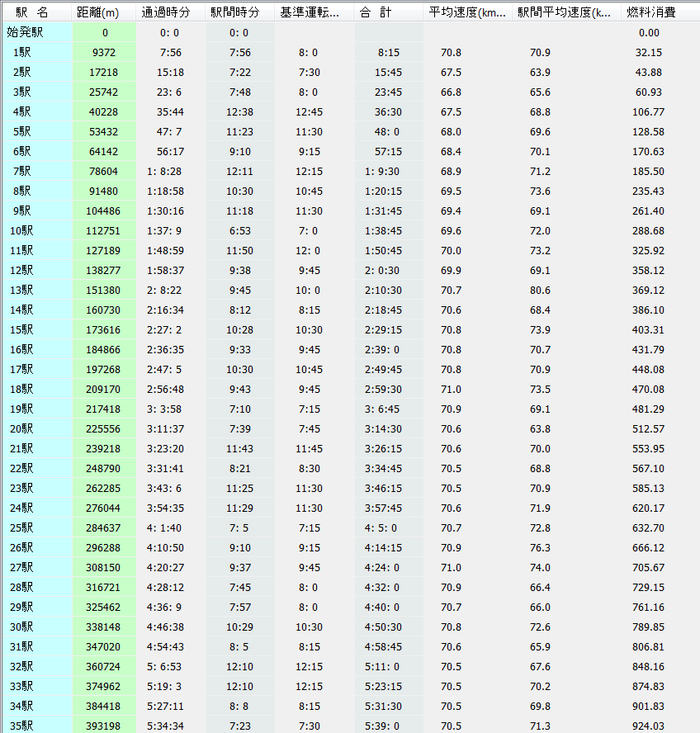Click total time 2: 0:30
Viewport: 700px width, 733px height.
pos(382,270)
